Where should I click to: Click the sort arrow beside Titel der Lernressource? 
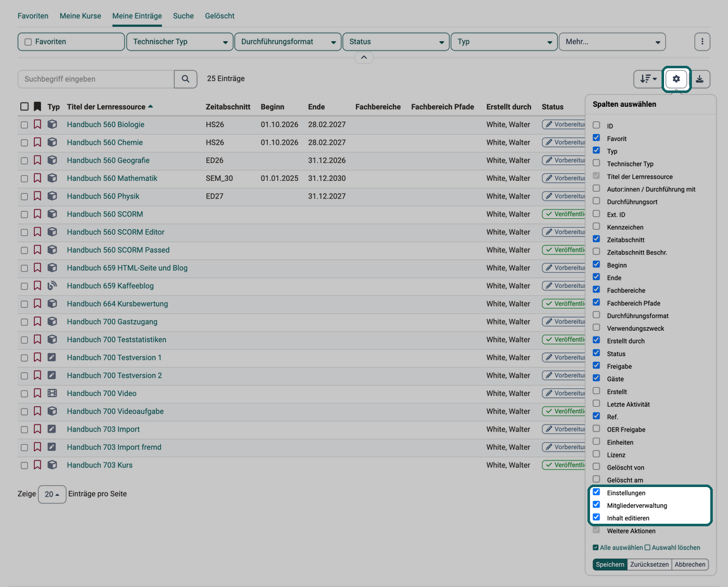tap(151, 107)
